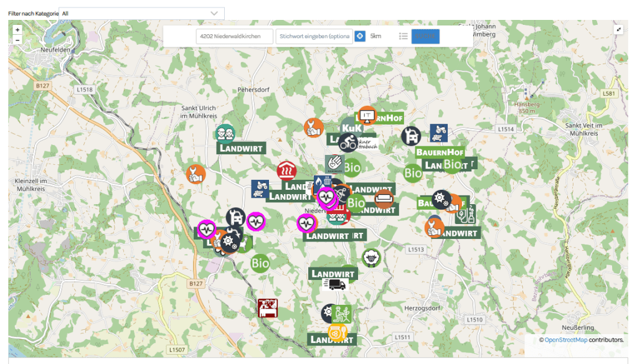
Task: Focus the Stichwort eingeben keyword field
Action: 314,37
